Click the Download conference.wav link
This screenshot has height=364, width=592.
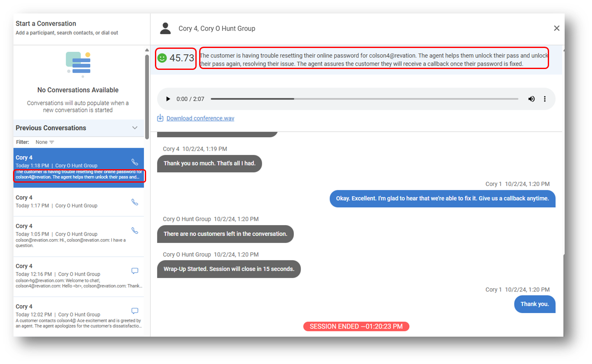coord(200,118)
